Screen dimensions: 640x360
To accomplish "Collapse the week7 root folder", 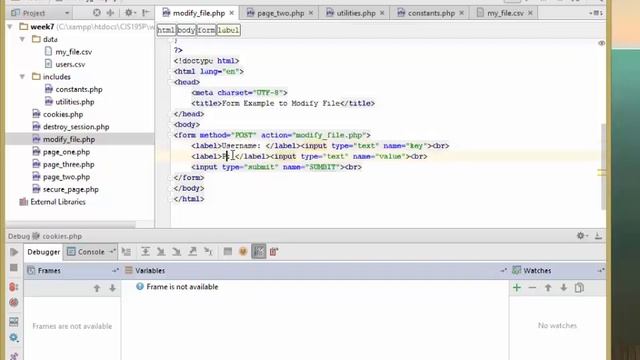I will pyautogui.click(x=10, y=27).
